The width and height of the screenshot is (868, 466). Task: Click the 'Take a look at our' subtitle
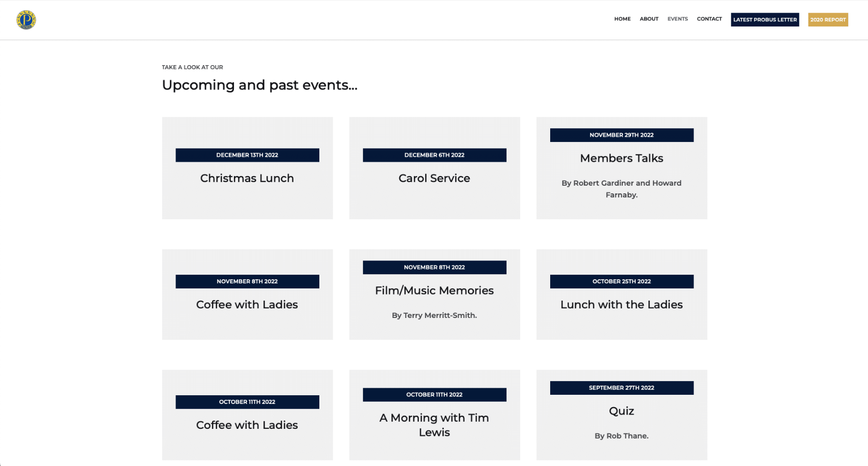pyautogui.click(x=192, y=67)
